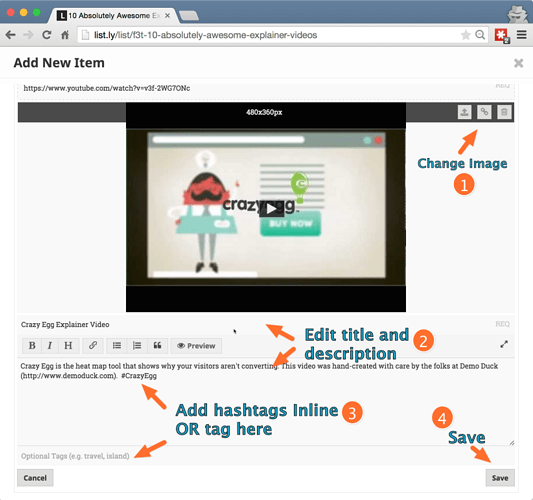This screenshot has width=533, height=500.
Task: Insert a blockquote
Action: (157, 346)
